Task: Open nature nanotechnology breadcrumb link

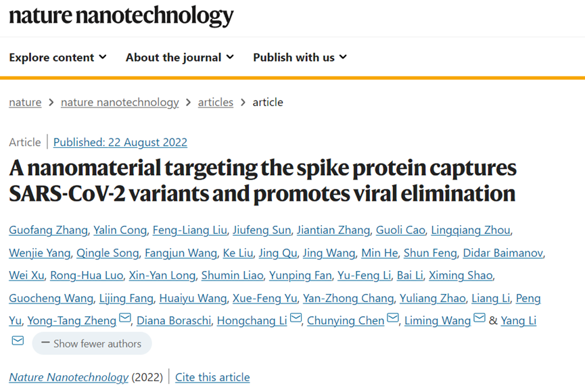Action: click(120, 102)
